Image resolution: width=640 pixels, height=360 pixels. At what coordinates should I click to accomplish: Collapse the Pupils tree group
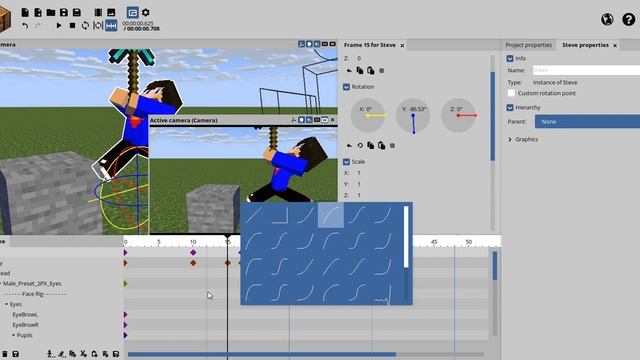pos(13,335)
